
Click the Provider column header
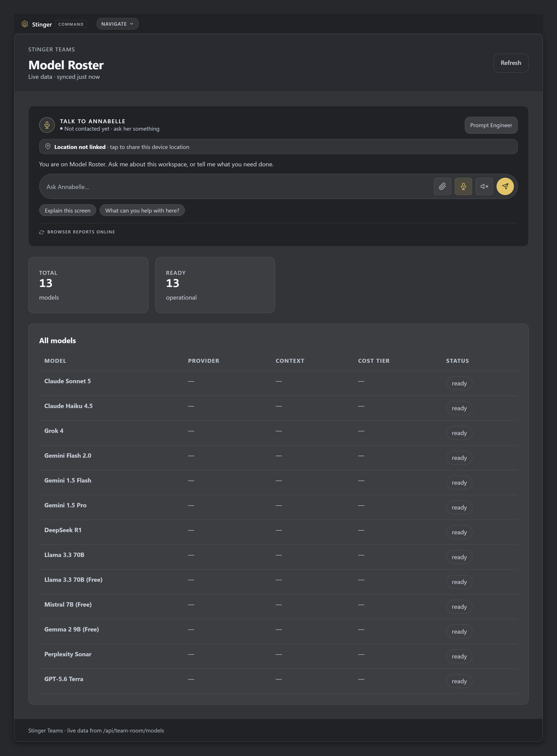204,361
